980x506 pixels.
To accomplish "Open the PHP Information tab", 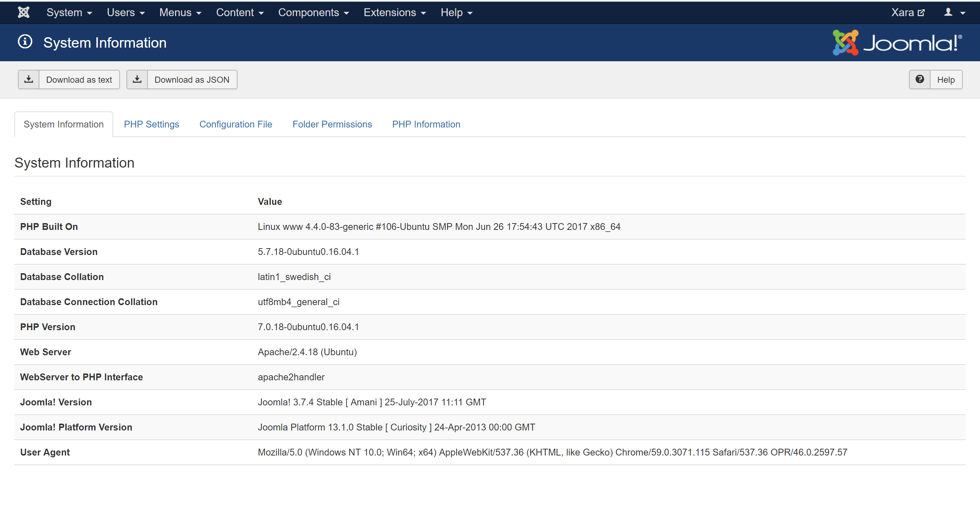I will point(426,124).
